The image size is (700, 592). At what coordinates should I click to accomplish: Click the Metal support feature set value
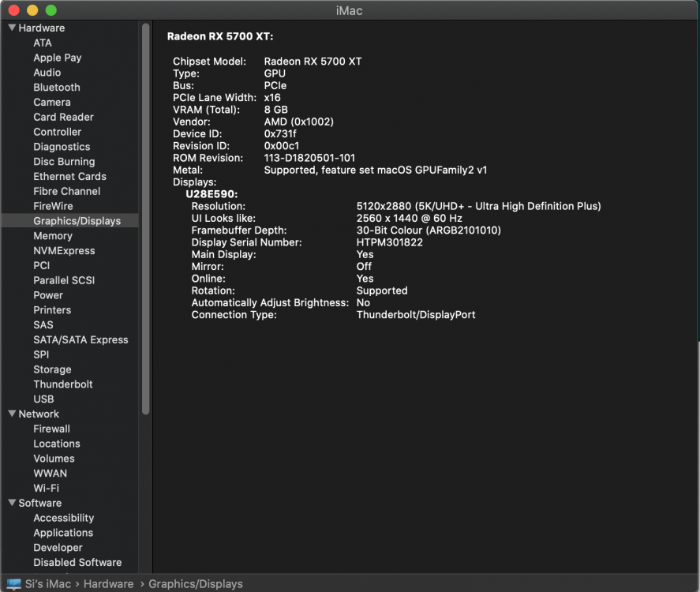click(x=376, y=170)
